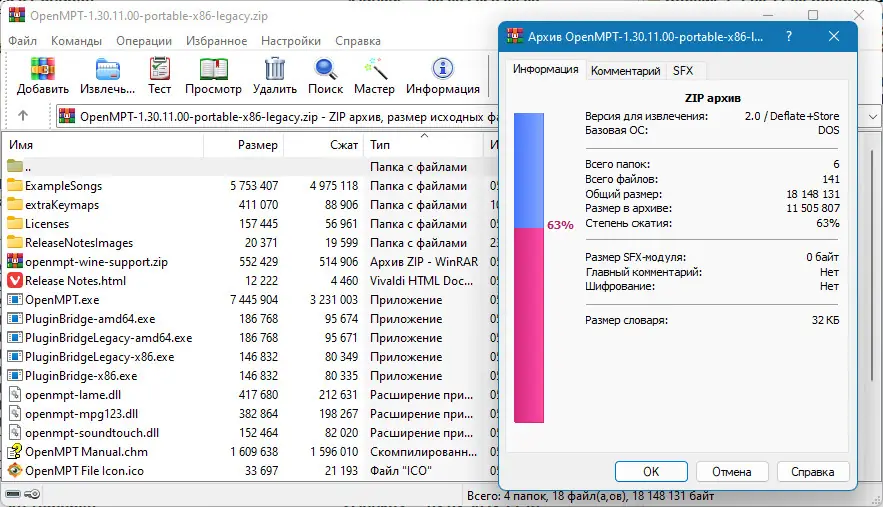Sort by the Размер column header

243,145
